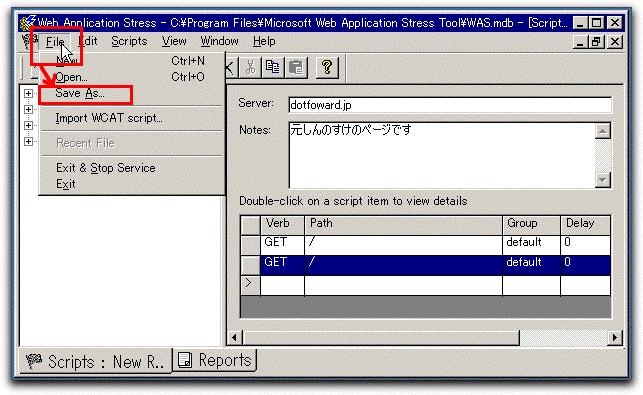Open the Scripts menu in menu bar
This screenshot has height=395, width=643.
pyautogui.click(x=129, y=41)
